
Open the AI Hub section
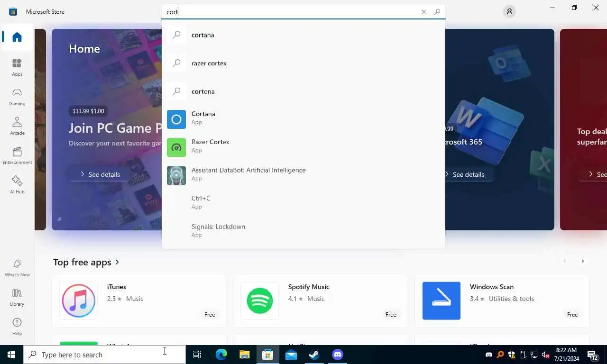[17, 185]
